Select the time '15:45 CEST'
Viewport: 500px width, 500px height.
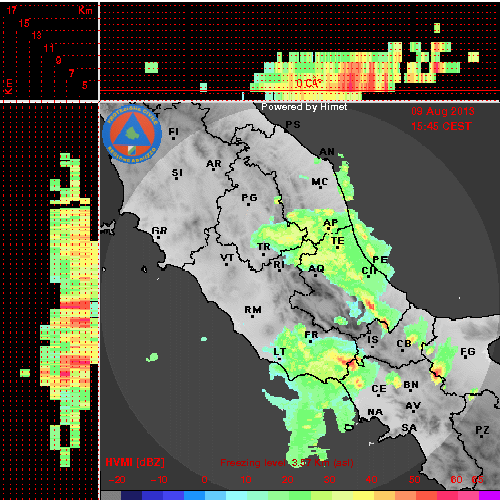point(441,126)
